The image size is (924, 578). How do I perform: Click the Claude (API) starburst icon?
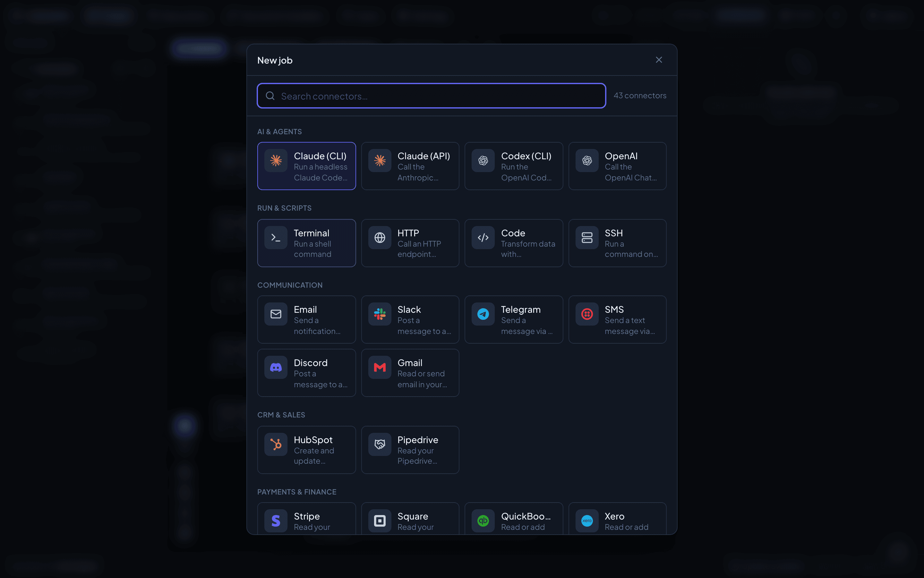(380, 161)
